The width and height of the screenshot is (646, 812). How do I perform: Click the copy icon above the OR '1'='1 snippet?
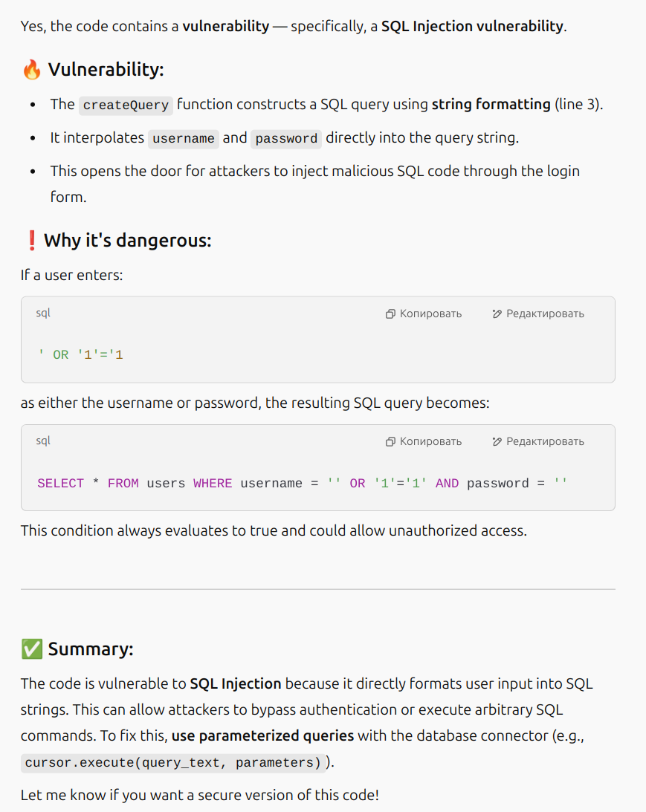pos(390,314)
